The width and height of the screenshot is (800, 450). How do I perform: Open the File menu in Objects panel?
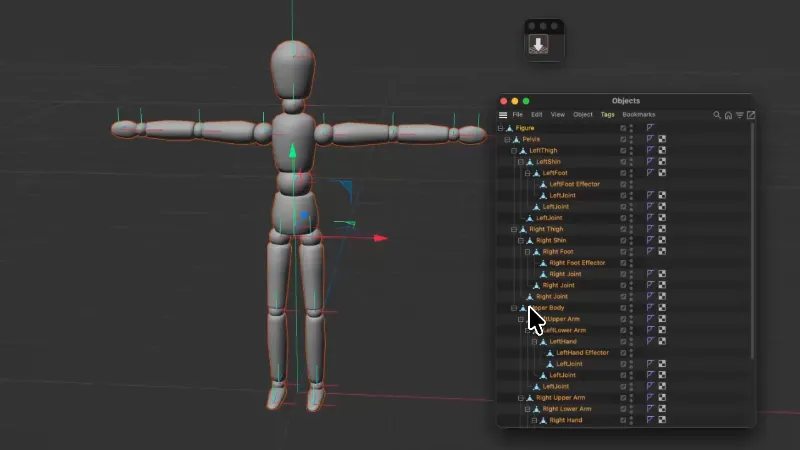tap(517, 115)
